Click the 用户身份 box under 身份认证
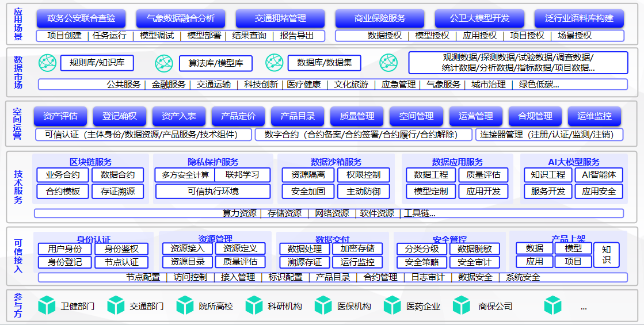The image size is (644, 325). 65,249
